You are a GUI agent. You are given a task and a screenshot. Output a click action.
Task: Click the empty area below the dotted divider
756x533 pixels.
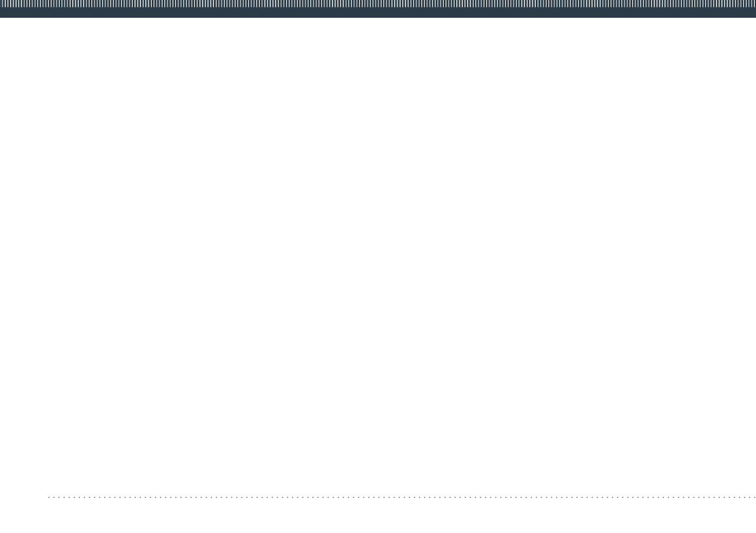[378, 516]
